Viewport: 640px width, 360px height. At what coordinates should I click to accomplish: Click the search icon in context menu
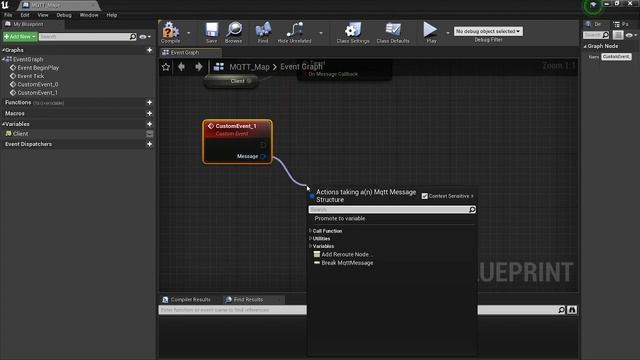(472, 209)
